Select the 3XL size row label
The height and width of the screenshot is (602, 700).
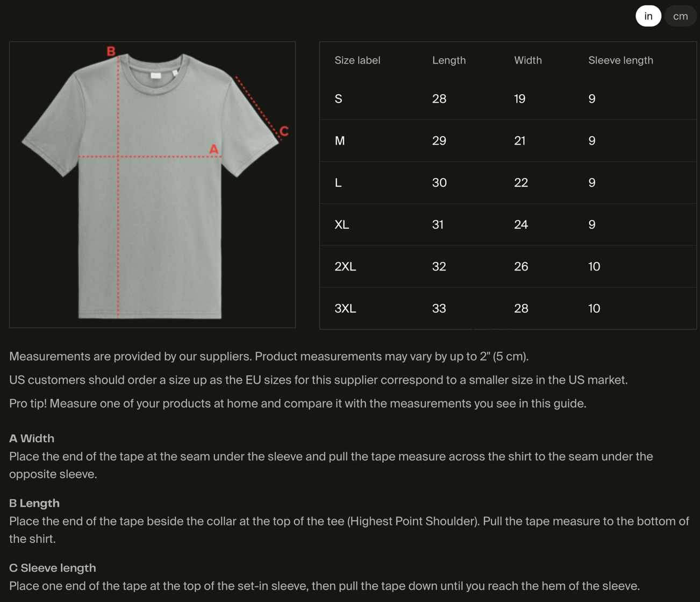[345, 309]
